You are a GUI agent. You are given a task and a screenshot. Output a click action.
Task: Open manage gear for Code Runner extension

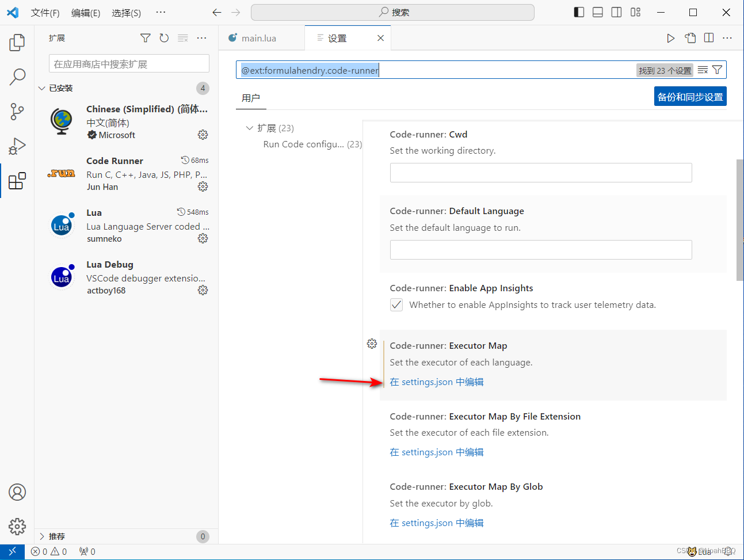(203, 186)
